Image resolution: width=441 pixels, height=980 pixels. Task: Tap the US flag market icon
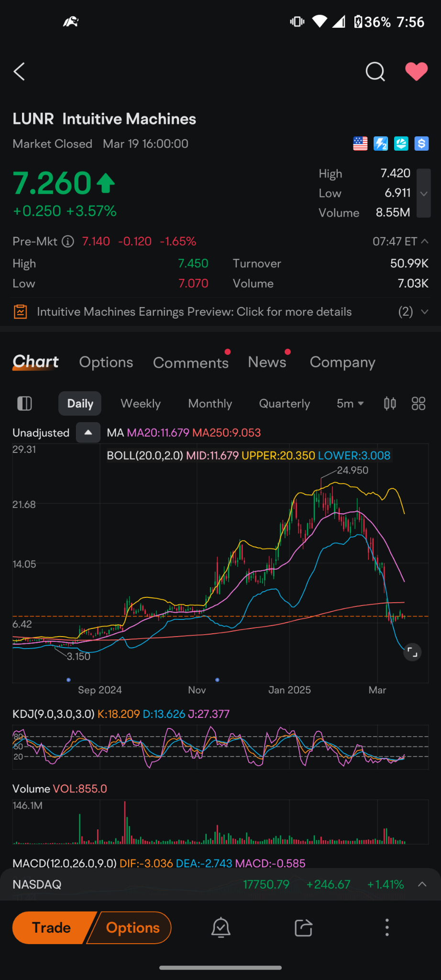(x=360, y=143)
